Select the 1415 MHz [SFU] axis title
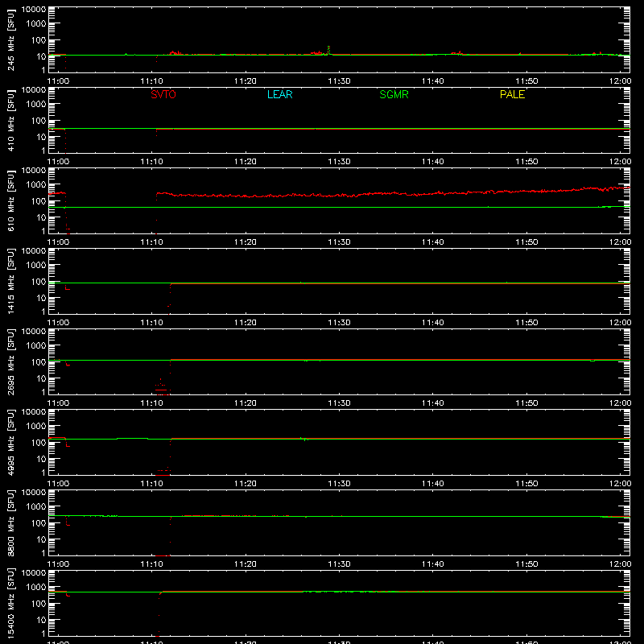The width and height of the screenshot is (644, 644). tap(10, 281)
